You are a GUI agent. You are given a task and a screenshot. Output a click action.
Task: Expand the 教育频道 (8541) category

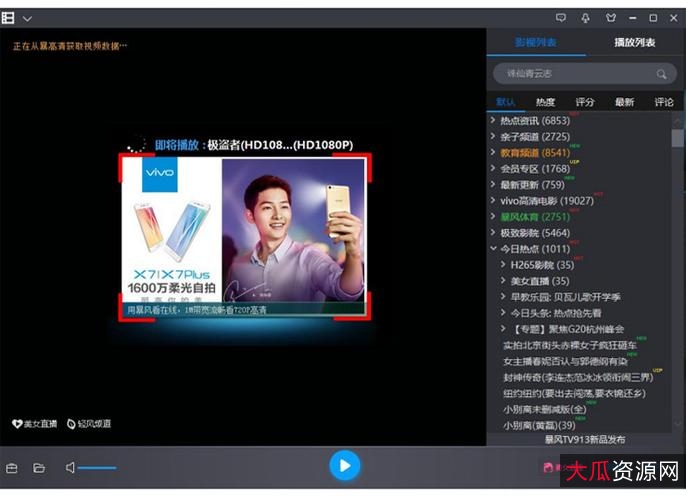(x=493, y=152)
